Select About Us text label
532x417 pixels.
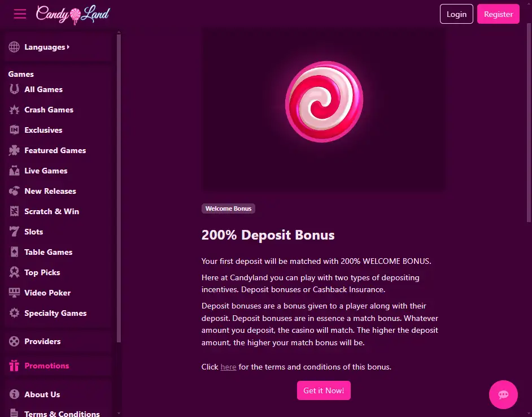pyautogui.click(x=42, y=394)
